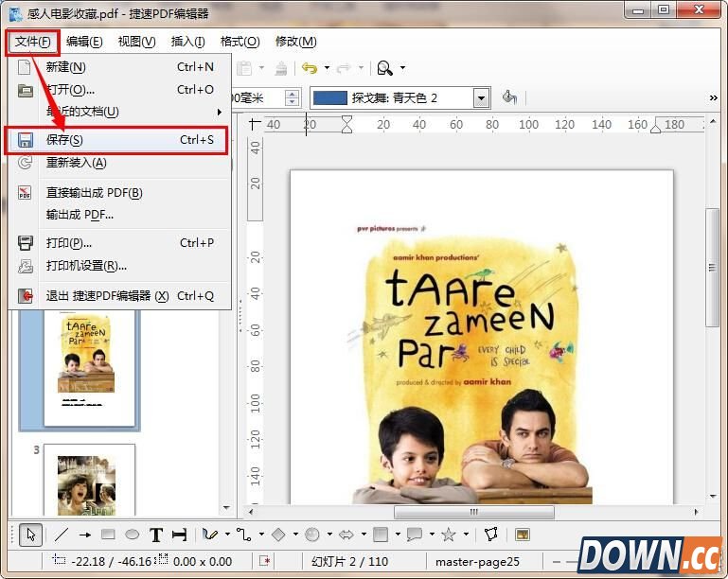The image size is (728, 579).
Task: Select the Rectangle shape tool
Action: (108, 535)
